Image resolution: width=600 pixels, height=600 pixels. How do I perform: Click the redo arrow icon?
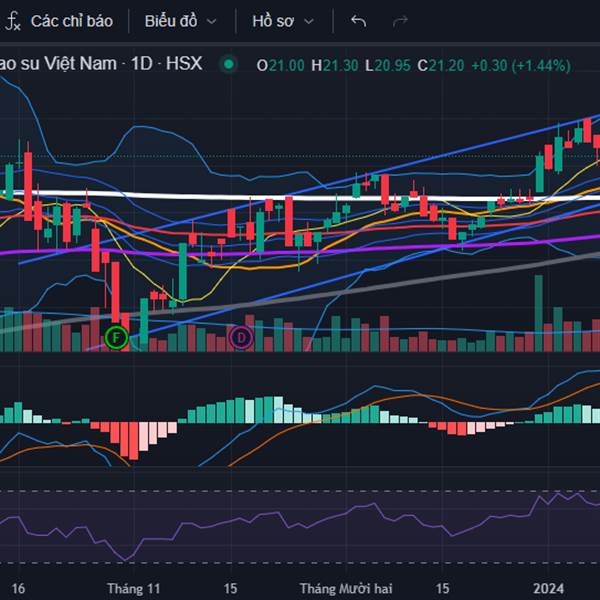coord(400,21)
